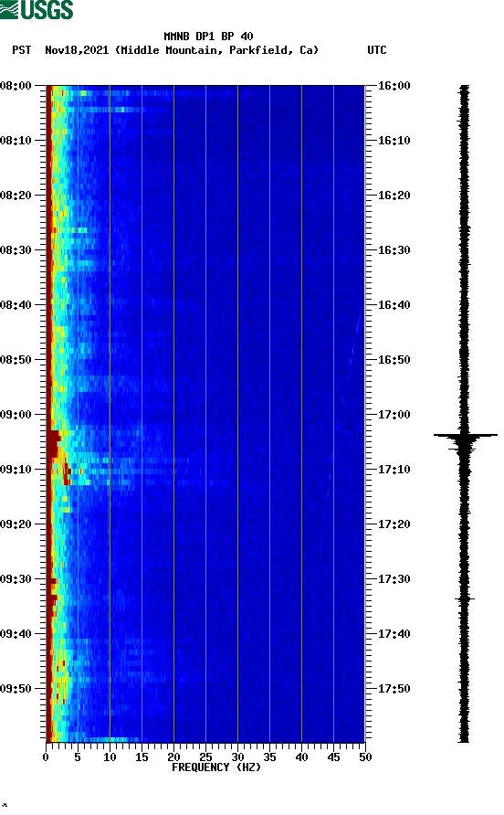This screenshot has height=815, width=504.
Task: Click the 16:00 UTC time label
Action: tap(394, 86)
